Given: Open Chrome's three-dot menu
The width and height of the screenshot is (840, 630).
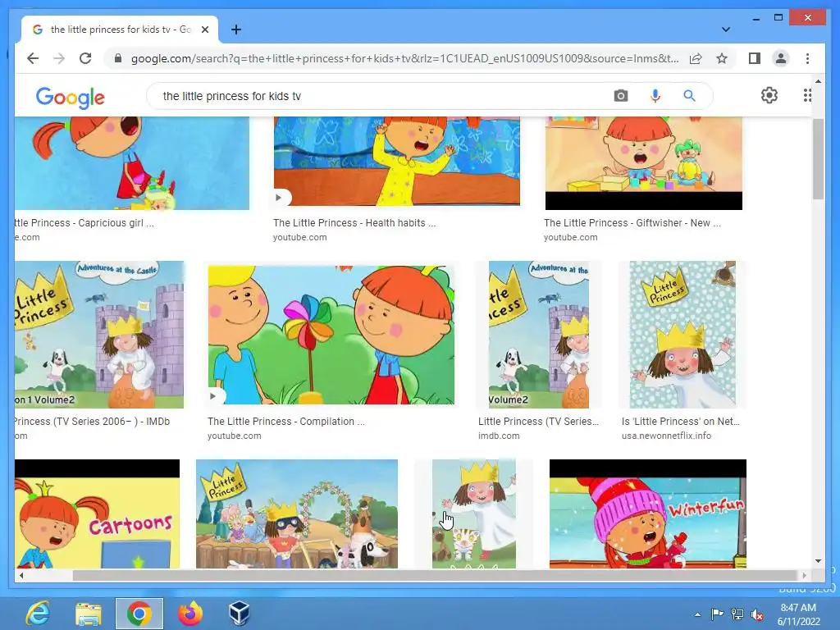Looking at the screenshot, I should [807, 58].
